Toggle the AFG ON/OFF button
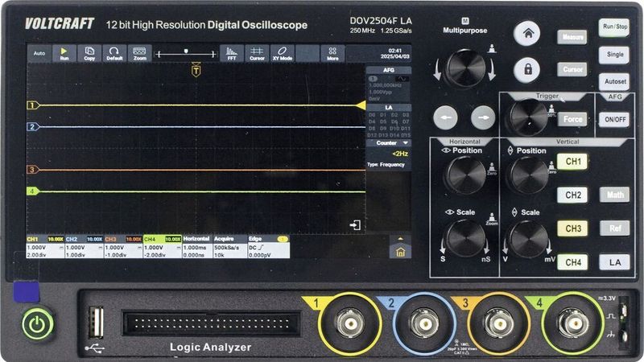 [x=614, y=120]
